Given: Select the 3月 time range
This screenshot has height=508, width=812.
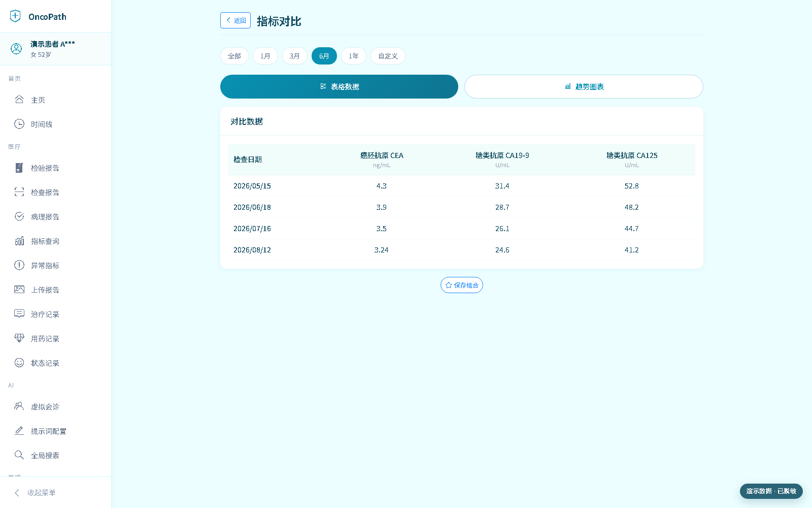Looking at the screenshot, I should (295, 56).
